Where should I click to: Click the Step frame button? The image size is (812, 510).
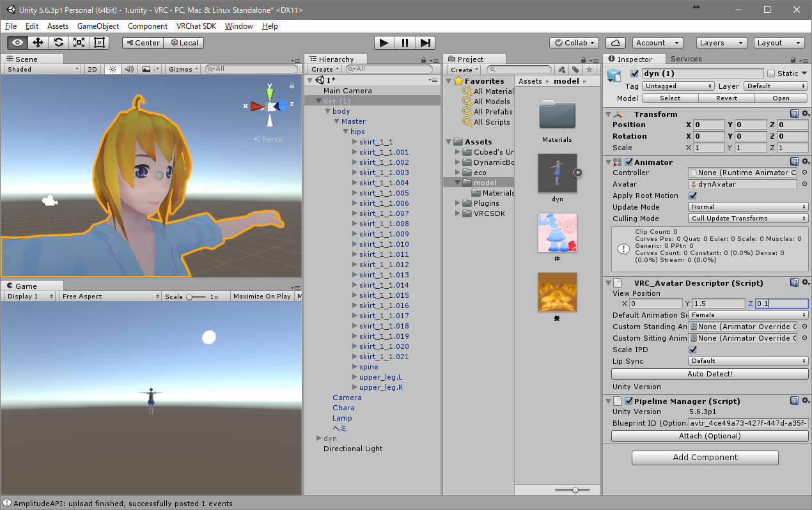[x=425, y=43]
